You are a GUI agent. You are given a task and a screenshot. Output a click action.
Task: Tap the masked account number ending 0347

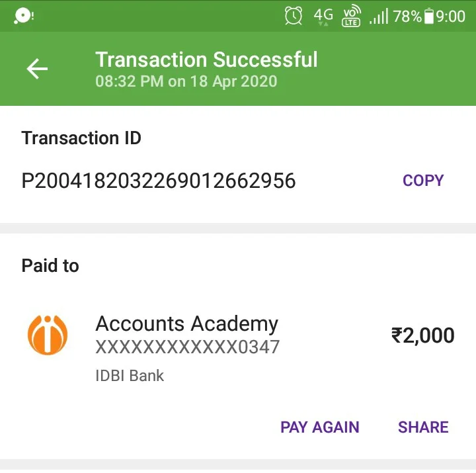coord(187,347)
